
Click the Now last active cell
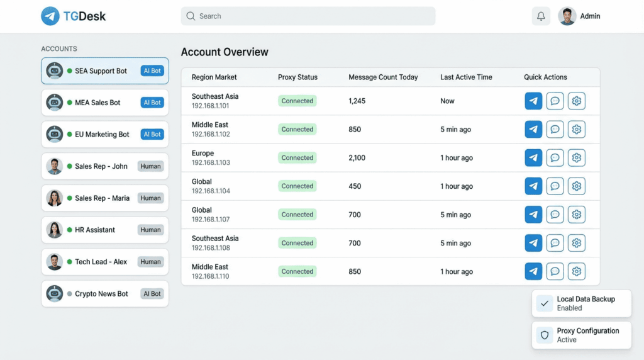coord(447,101)
